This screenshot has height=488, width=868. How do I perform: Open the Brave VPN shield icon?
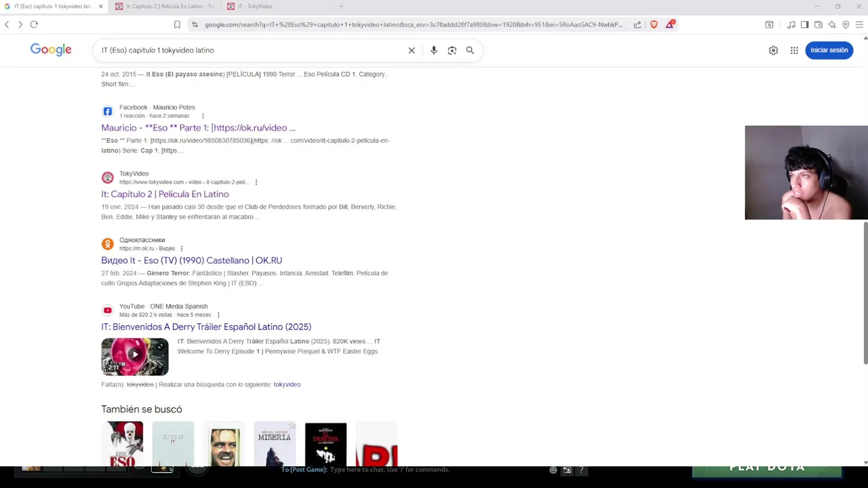[846, 24]
